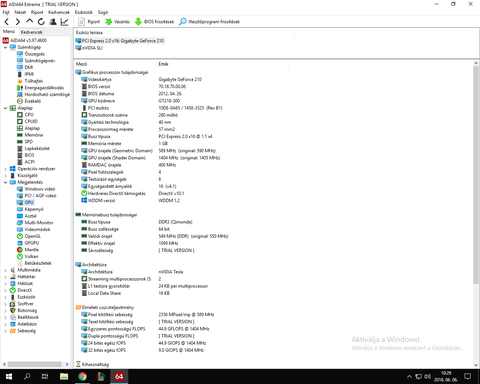Viewport: 480px width, 384px height.
Task: Open the notification center icon
Action: point(468,377)
